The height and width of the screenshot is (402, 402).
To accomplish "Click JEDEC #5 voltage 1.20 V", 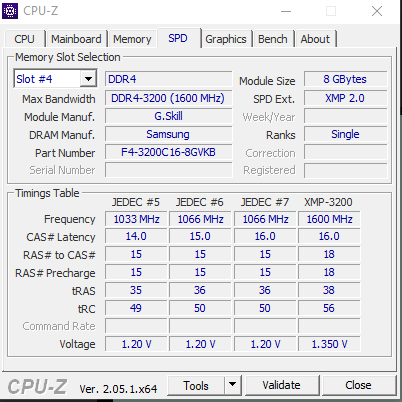I will click(x=136, y=344).
